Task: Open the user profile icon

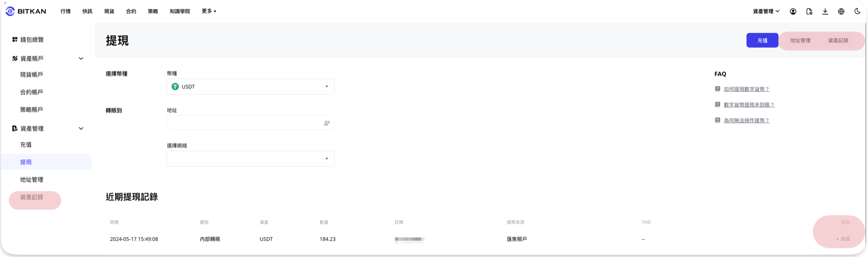Action: click(793, 12)
